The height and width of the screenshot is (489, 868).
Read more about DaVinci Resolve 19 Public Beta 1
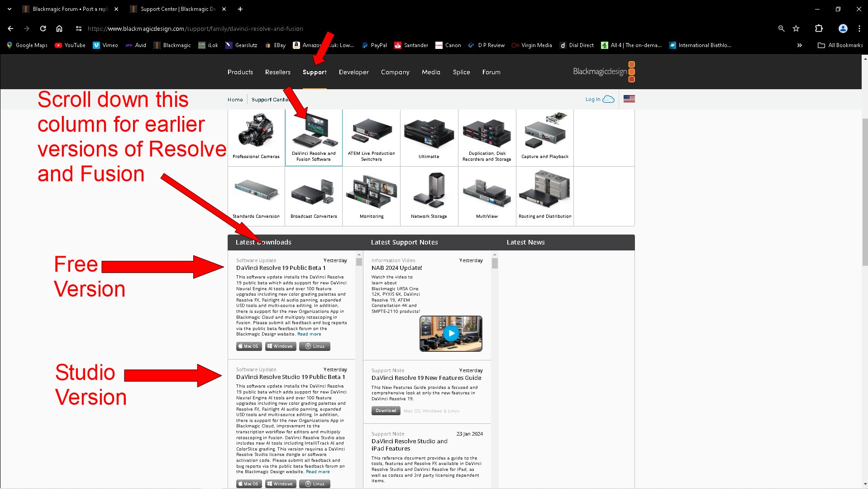[309, 334]
